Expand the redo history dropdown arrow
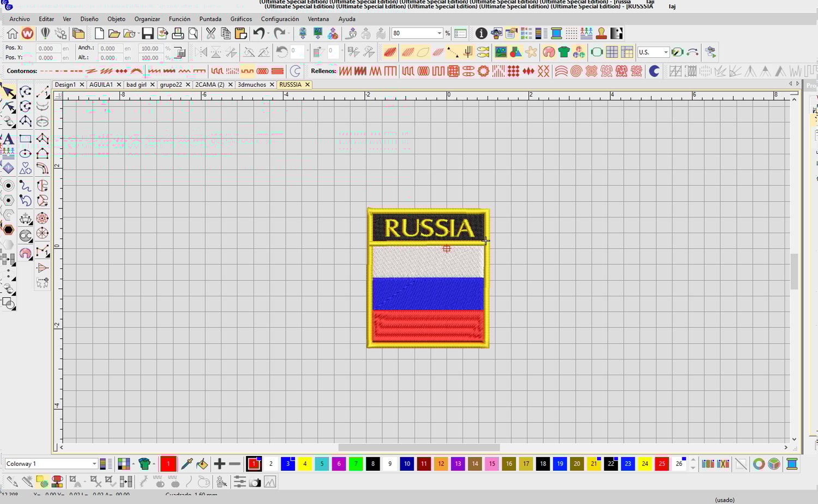The width and height of the screenshot is (818, 504). click(288, 34)
